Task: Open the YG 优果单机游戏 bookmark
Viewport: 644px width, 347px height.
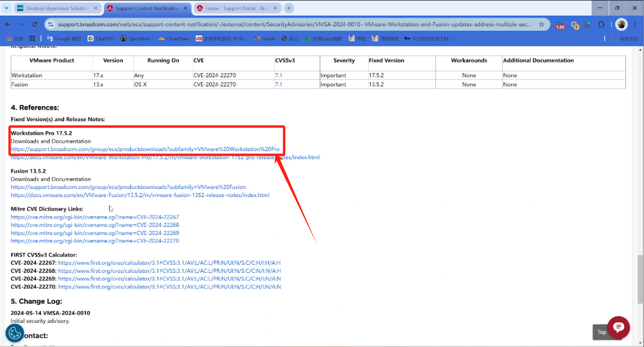Action: 221,38
